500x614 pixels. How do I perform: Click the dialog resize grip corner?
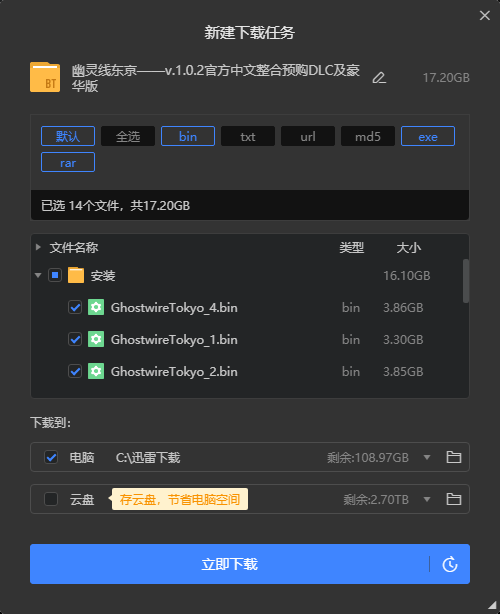pos(492,606)
